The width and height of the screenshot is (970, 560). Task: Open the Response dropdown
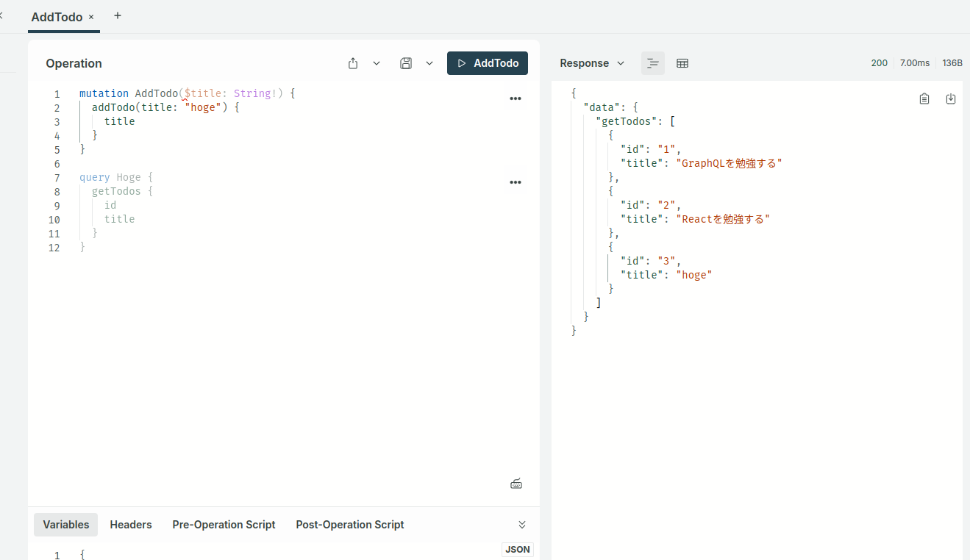pyautogui.click(x=592, y=63)
